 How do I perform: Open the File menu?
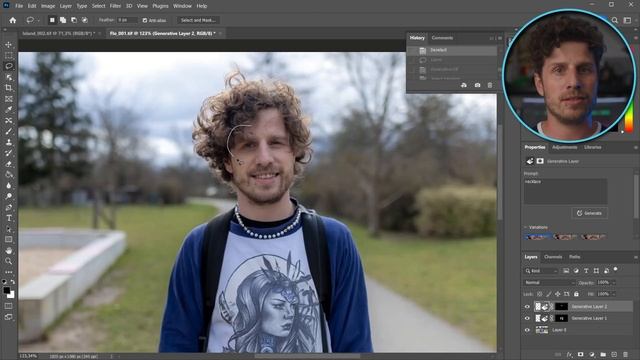click(19, 6)
